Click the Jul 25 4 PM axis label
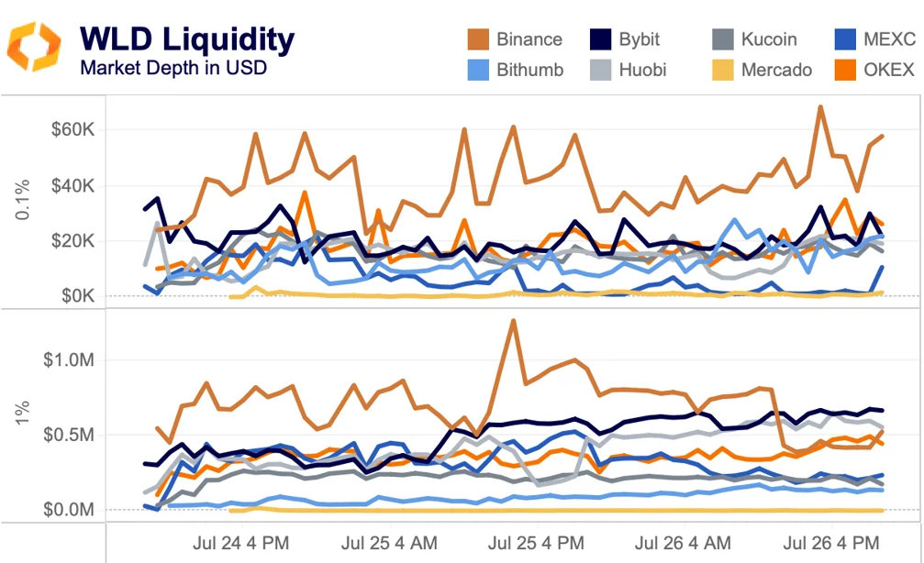The height and width of the screenshot is (563, 924). coord(538,542)
